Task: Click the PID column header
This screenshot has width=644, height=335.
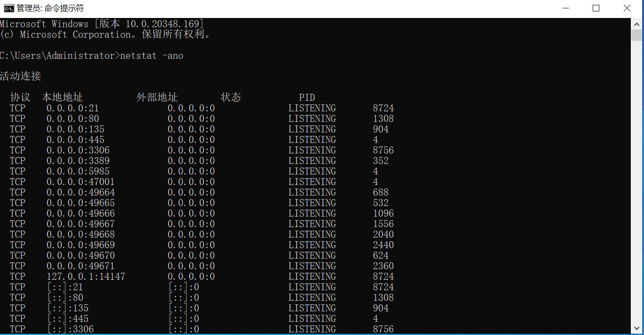Action: 307,97
